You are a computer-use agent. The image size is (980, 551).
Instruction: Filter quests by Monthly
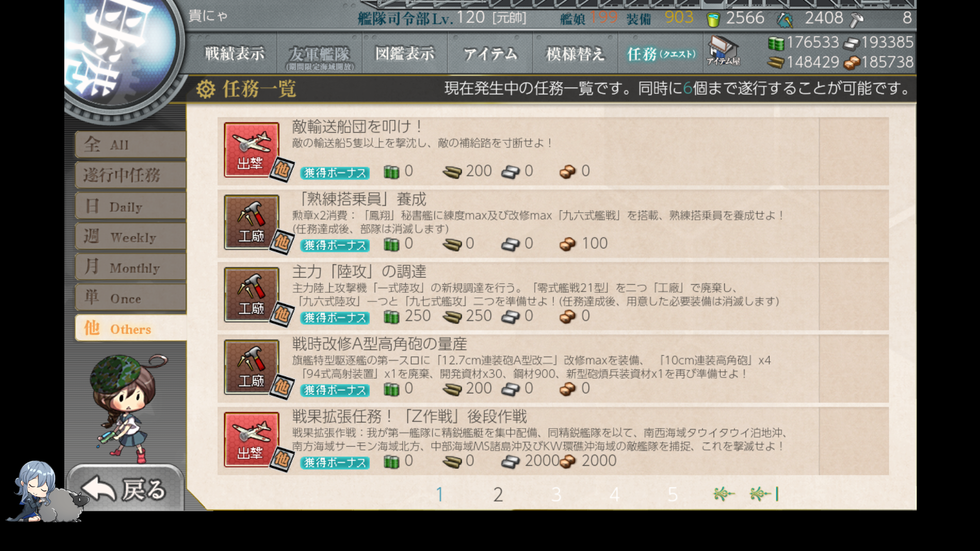tap(131, 267)
